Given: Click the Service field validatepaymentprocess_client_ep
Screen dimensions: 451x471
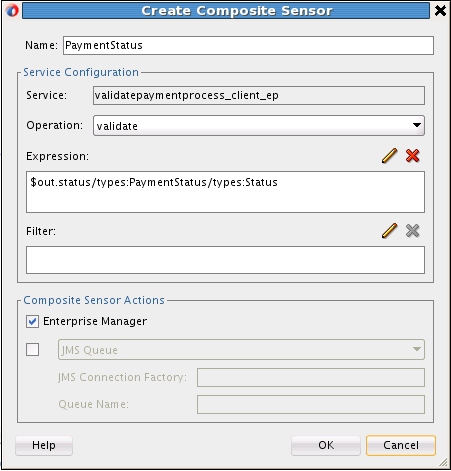Looking at the screenshot, I should [259, 96].
